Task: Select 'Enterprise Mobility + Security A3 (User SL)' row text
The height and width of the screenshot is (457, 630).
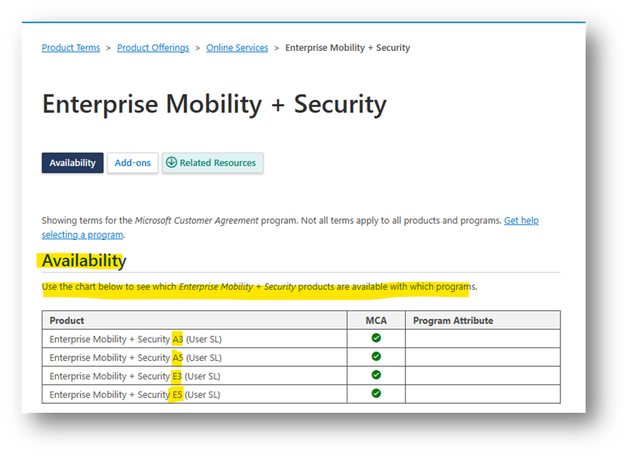Action: [x=135, y=339]
